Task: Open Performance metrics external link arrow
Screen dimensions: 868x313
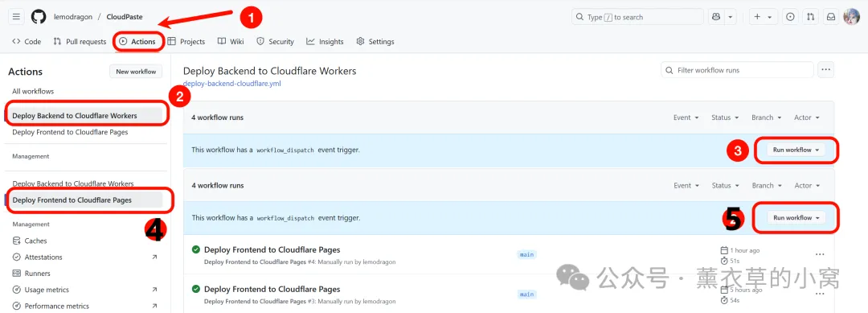Action: (x=154, y=306)
